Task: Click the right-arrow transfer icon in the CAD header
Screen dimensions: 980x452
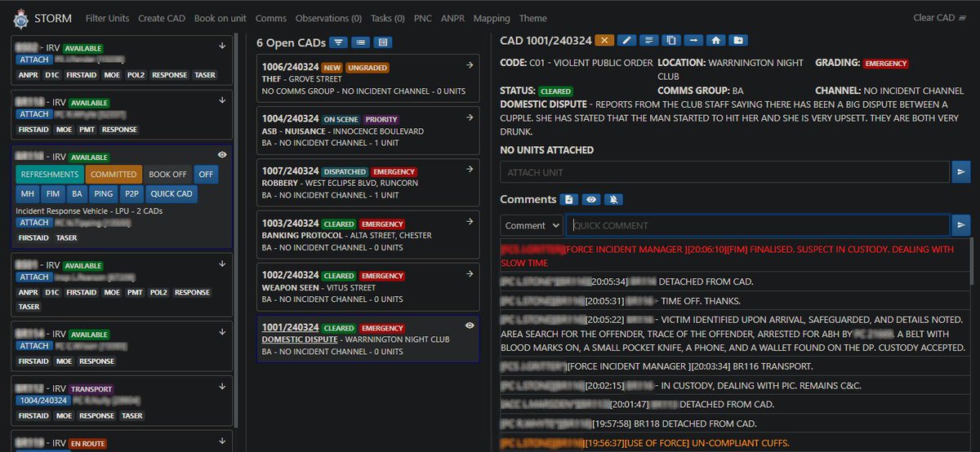Action: [x=693, y=40]
